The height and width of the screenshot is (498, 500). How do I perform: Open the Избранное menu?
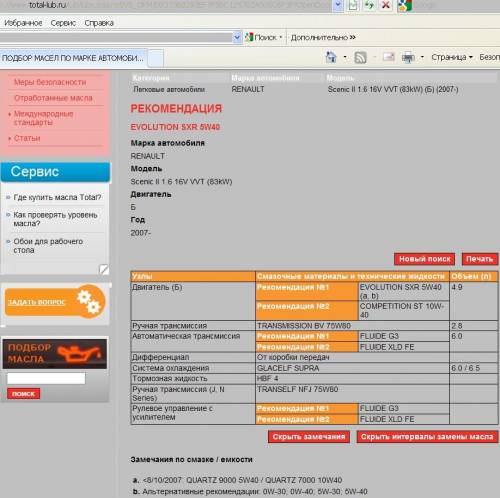point(23,23)
